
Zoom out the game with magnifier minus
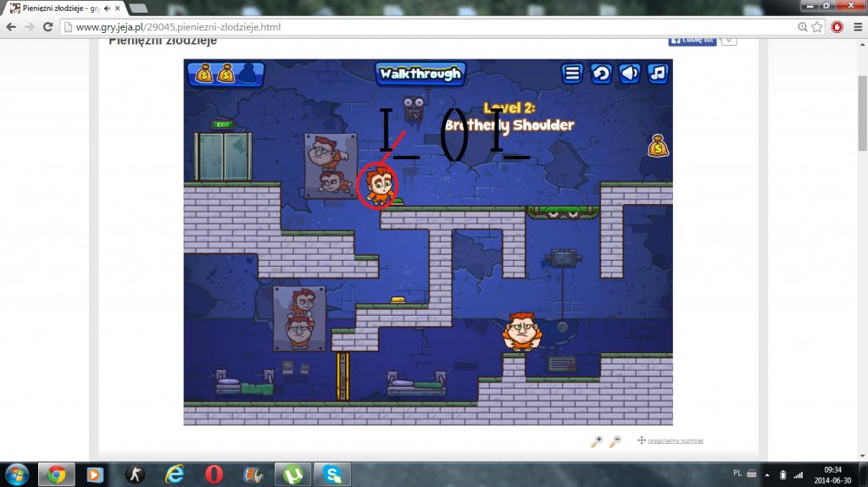tap(615, 441)
